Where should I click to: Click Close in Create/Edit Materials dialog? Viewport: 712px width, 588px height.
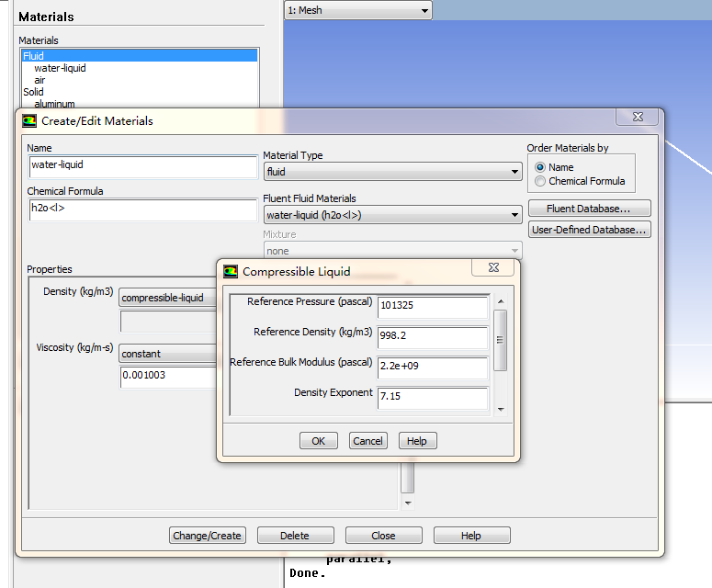383,536
